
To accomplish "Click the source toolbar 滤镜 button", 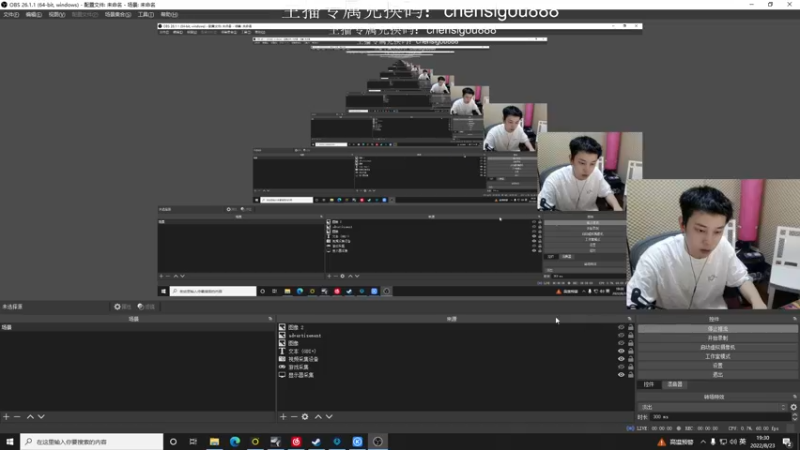I will tap(146, 307).
